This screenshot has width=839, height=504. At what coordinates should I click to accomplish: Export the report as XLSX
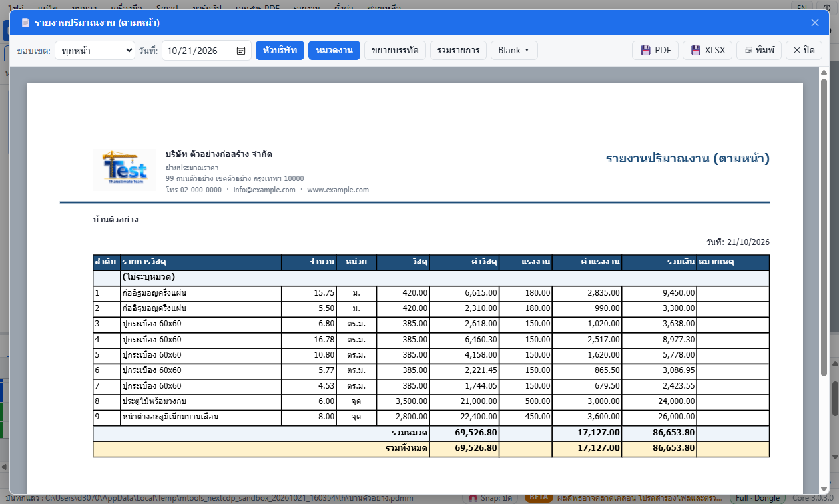(x=708, y=50)
